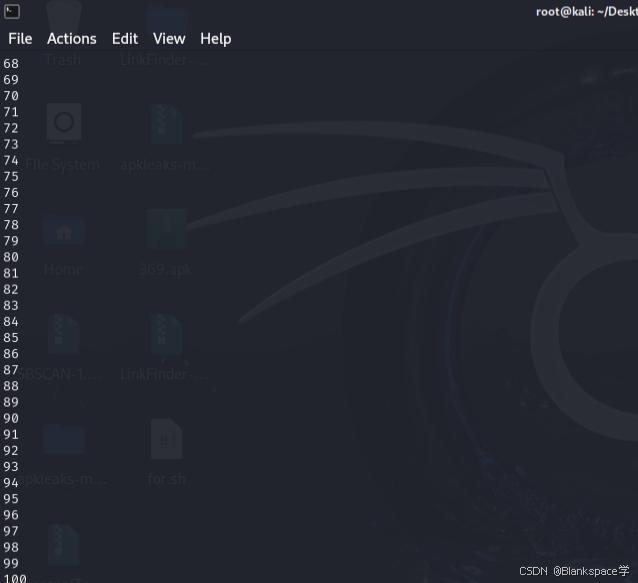
Task: Open the Edit menu
Action: (x=125, y=39)
